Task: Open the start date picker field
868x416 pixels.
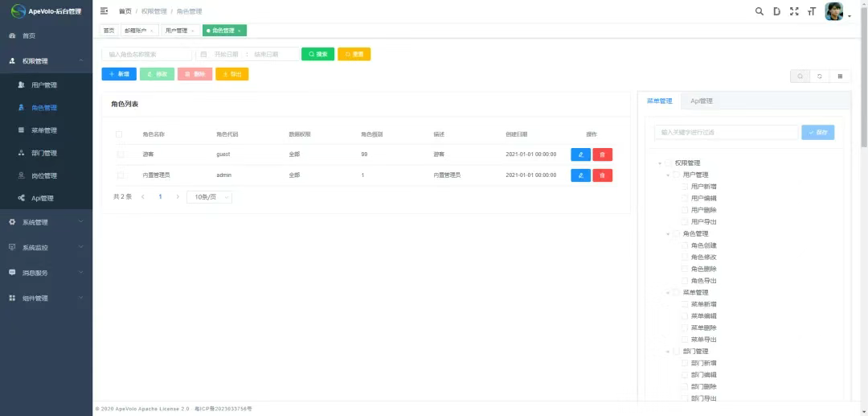Action: (227, 54)
